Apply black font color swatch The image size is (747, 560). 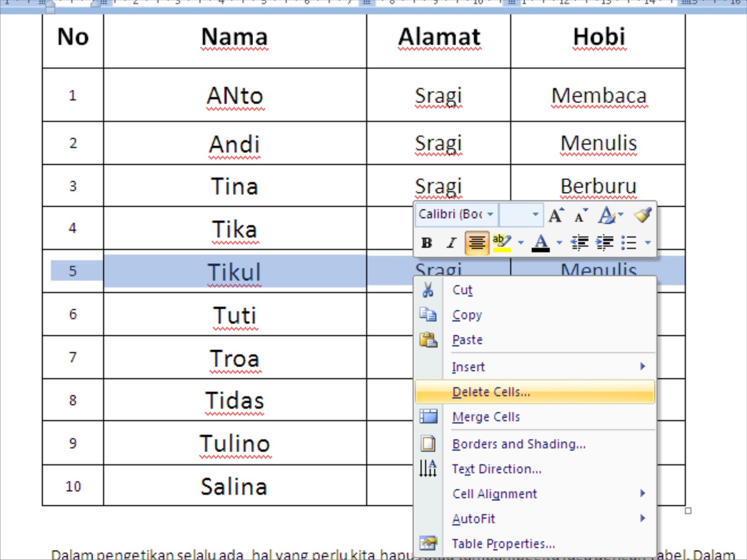pos(541,244)
